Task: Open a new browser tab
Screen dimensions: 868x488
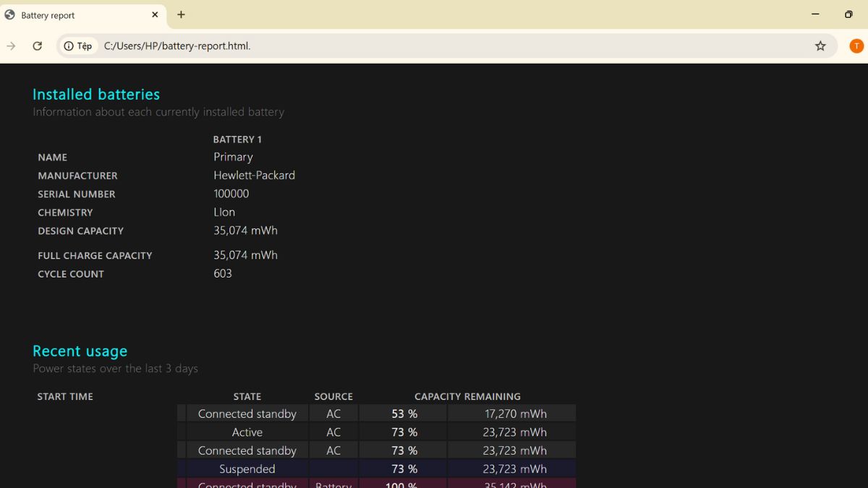Action: coord(181,14)
